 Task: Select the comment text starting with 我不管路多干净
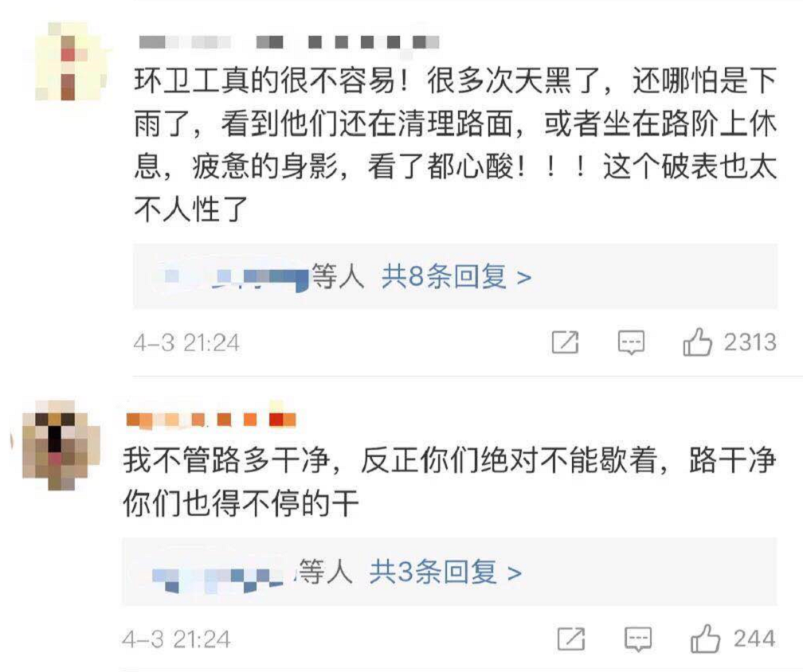click(x=446, y=483)
